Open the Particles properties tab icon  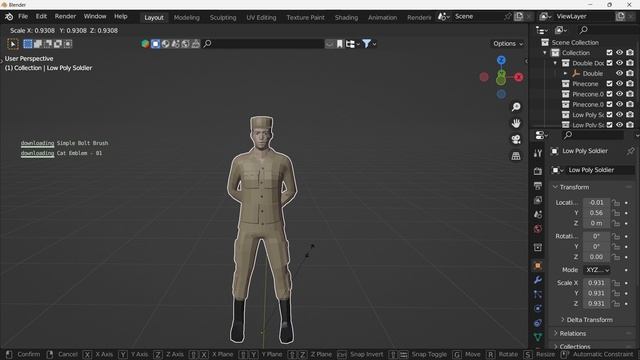[538, 294]
